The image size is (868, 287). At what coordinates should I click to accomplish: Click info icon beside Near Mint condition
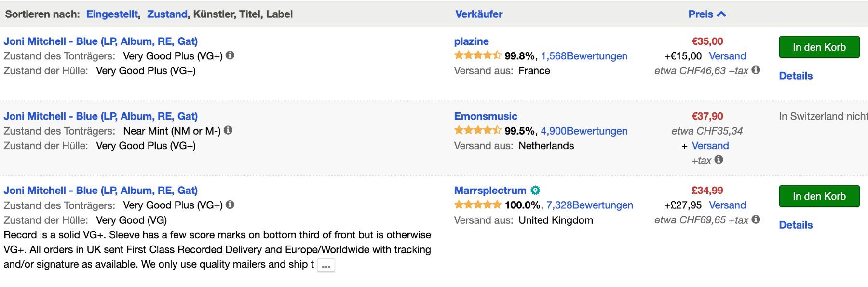[228, 130]
